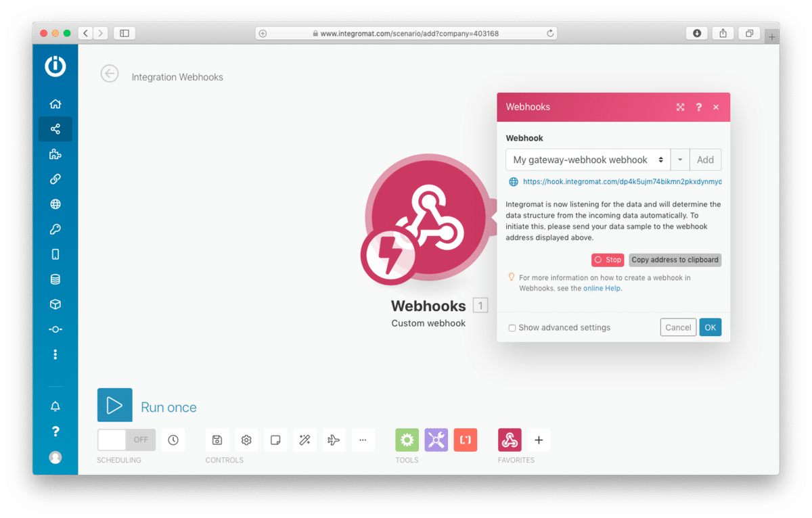Viewport: 812px width, 518px height.
Task: Open the Home icon in the left sidebar
Action: point(55,103)
